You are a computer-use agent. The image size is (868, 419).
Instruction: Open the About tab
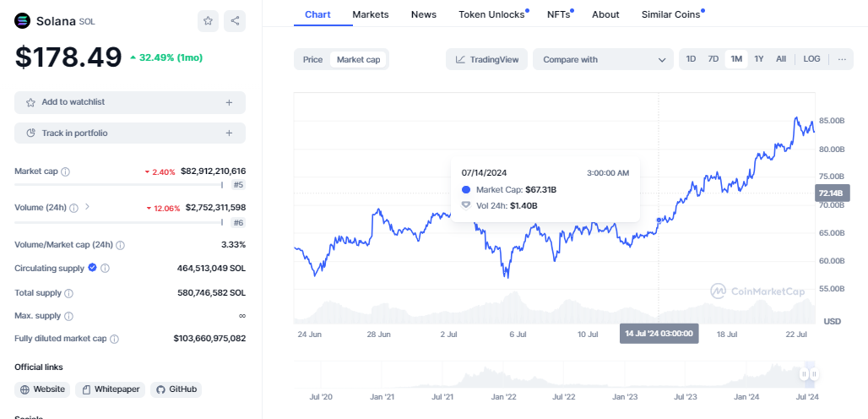(x=605, y=14)
